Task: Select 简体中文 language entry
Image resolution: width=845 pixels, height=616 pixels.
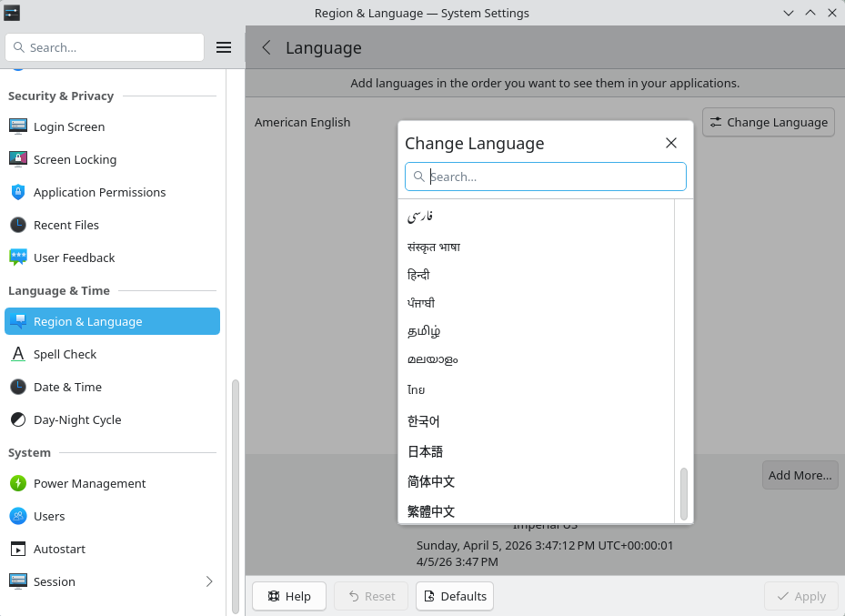Action: (431, 481)
